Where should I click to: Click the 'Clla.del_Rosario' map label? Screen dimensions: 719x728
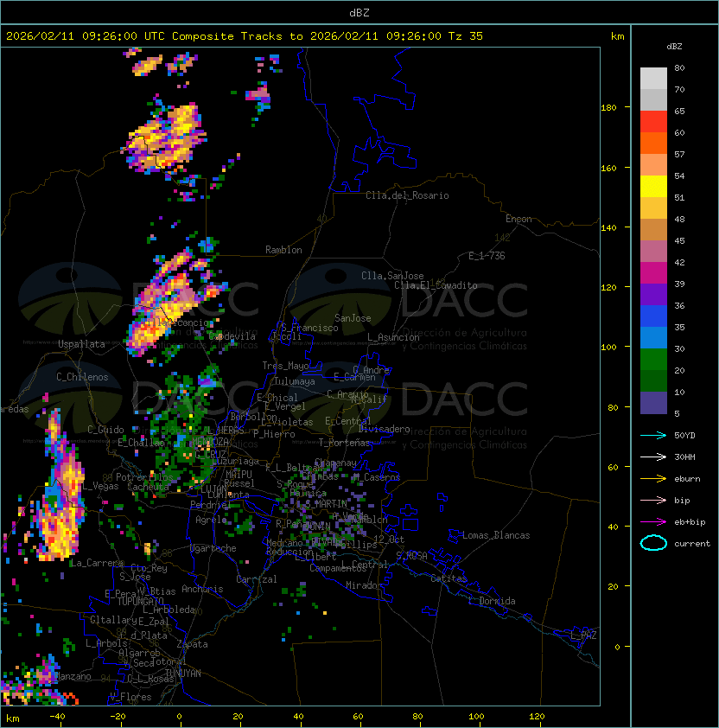pyautogui.click(x=407, y=195)
